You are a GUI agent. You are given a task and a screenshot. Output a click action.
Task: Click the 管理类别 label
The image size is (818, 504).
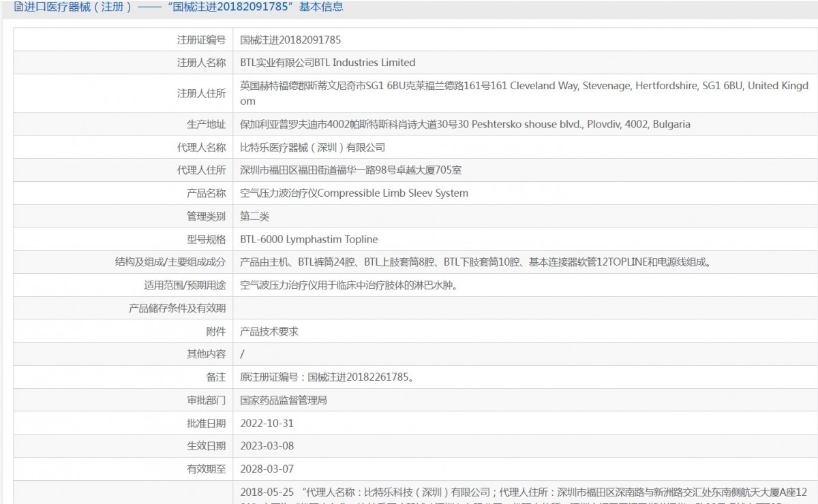click(x=206, y=217)
